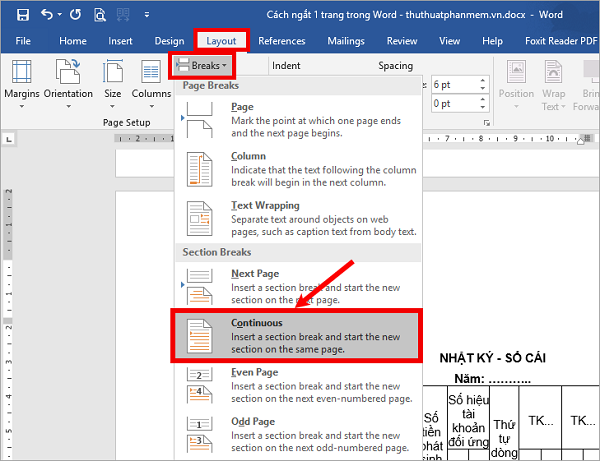Open the File tab

pyautogui.click(x=23, y=41)
